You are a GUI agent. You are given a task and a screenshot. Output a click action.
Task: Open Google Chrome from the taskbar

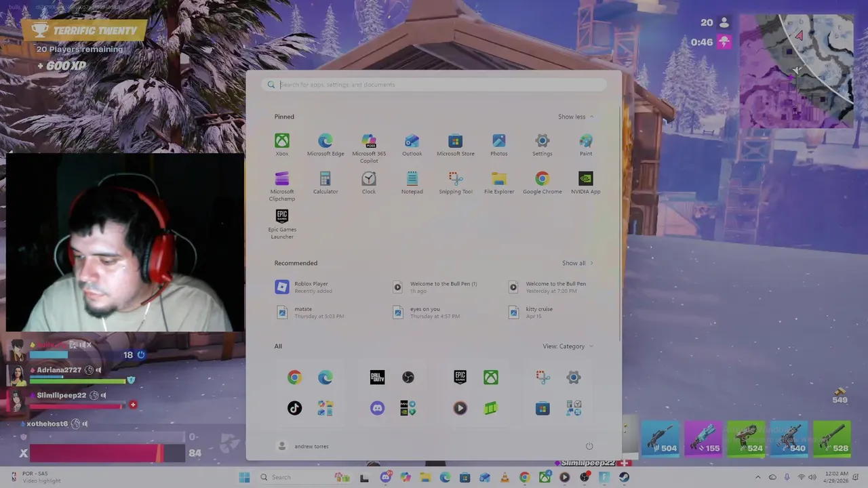(x=525, y=477)
